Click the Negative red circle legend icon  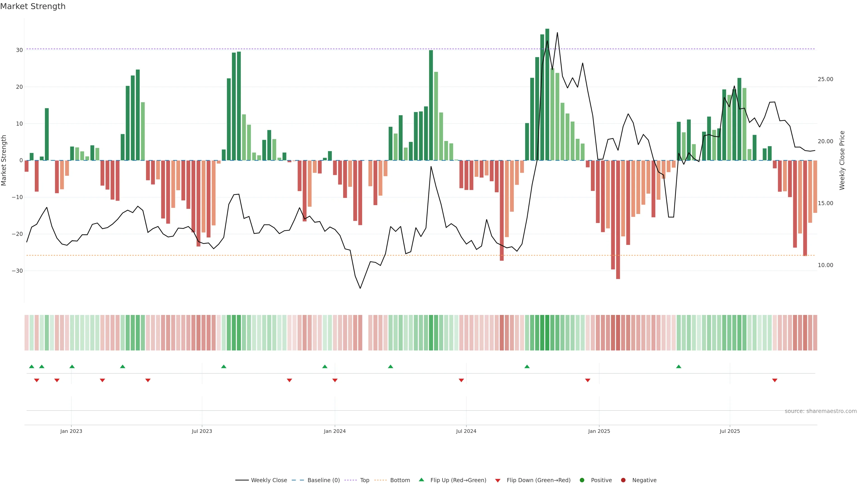point(623,480)
